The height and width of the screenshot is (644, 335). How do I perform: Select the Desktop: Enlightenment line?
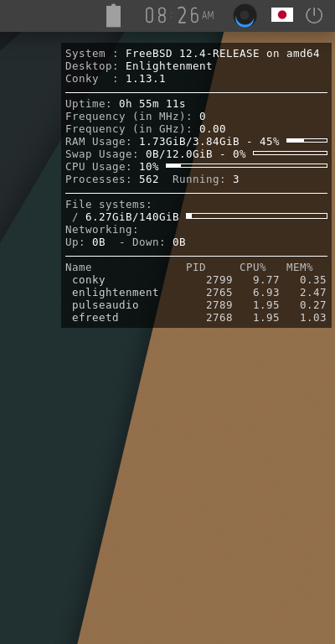point(138,66)
